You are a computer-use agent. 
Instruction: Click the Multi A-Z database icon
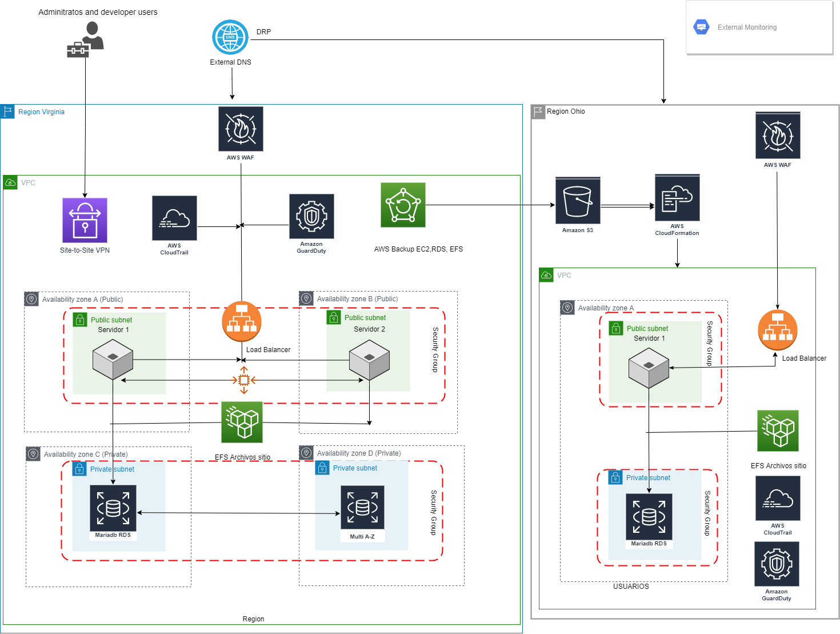click(x=362, y=508)
